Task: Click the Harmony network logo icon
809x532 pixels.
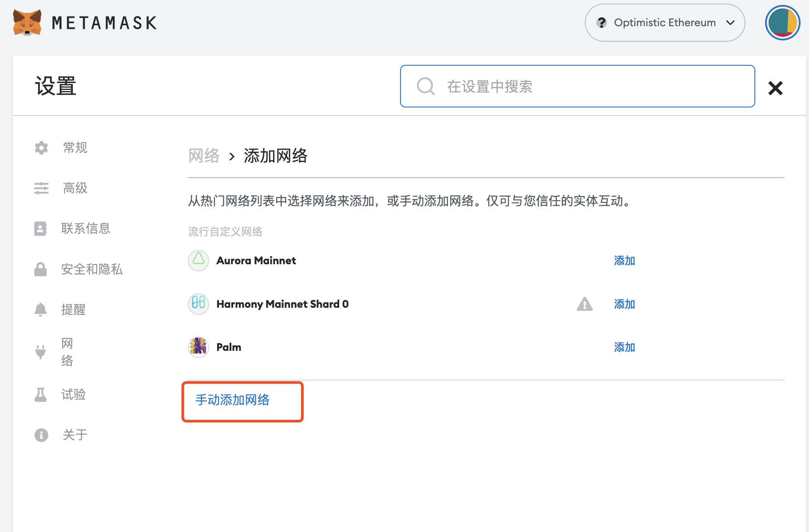Action: click(x=198, y=304)
